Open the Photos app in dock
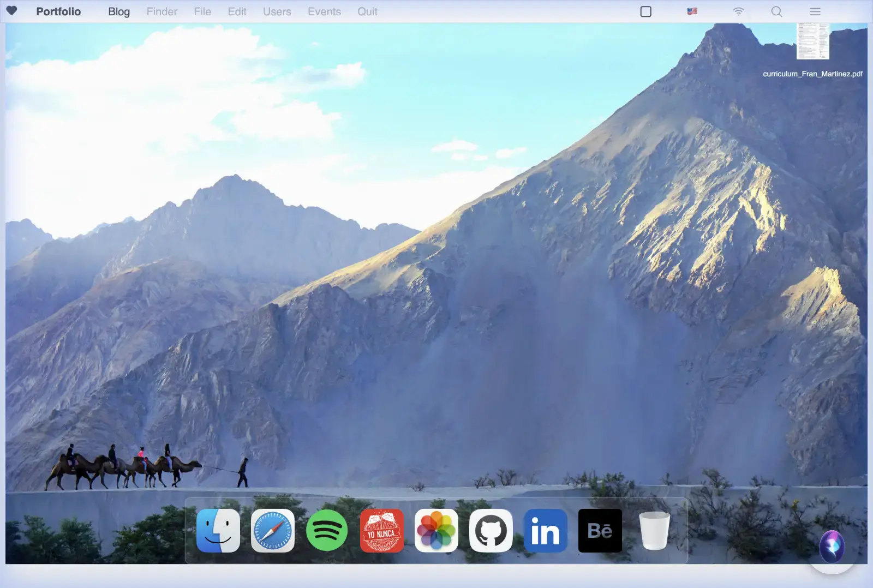Screen dimensions: 873x588 [436, 531]
